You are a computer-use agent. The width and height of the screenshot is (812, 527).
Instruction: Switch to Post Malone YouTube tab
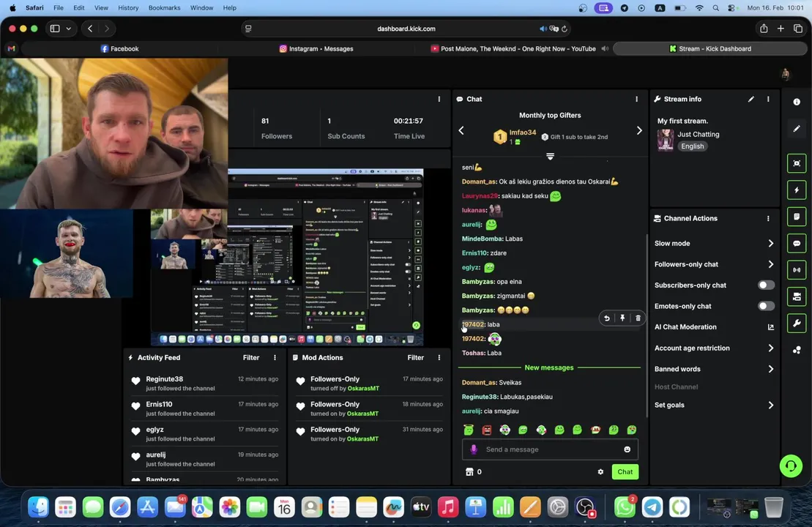513,48
